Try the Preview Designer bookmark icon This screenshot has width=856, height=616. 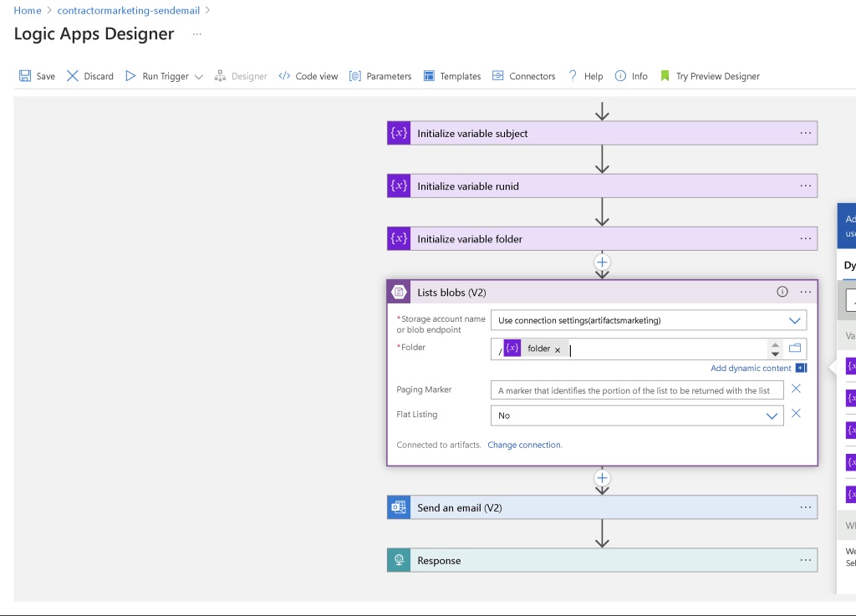(x=665, y=76)
